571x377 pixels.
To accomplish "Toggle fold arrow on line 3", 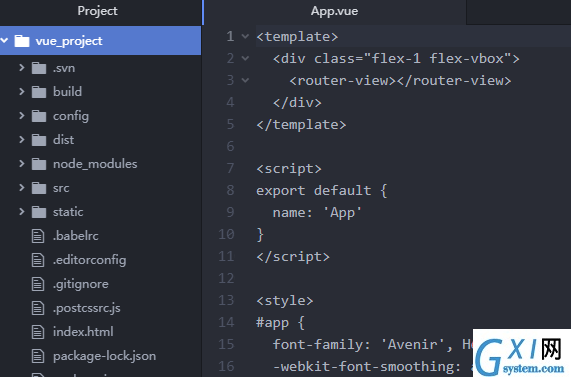I will point(245,80).
